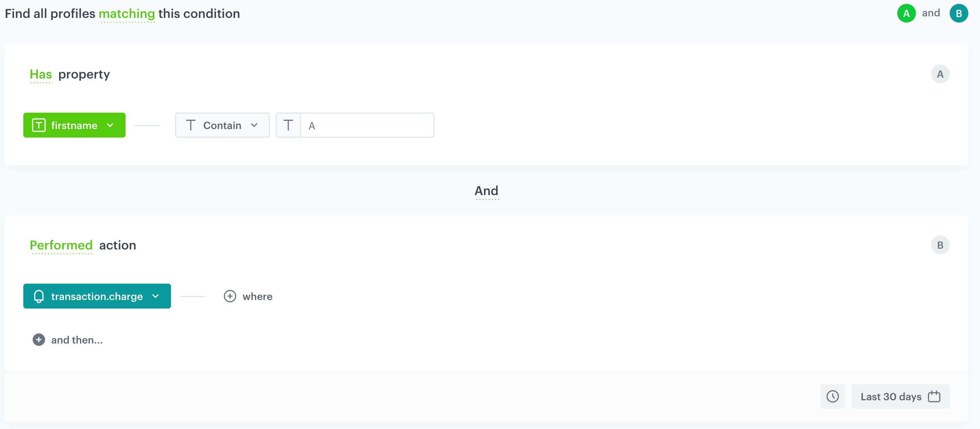Image resolution: width=980 pixels, height=429 pixels.
Task: Click the plus icon to add a where filter
Action: 230,296
